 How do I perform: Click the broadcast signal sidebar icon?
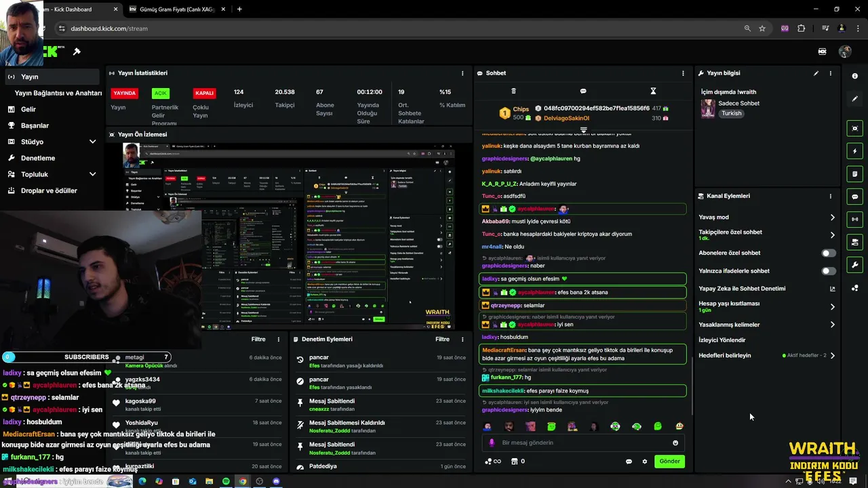(855, 219)
